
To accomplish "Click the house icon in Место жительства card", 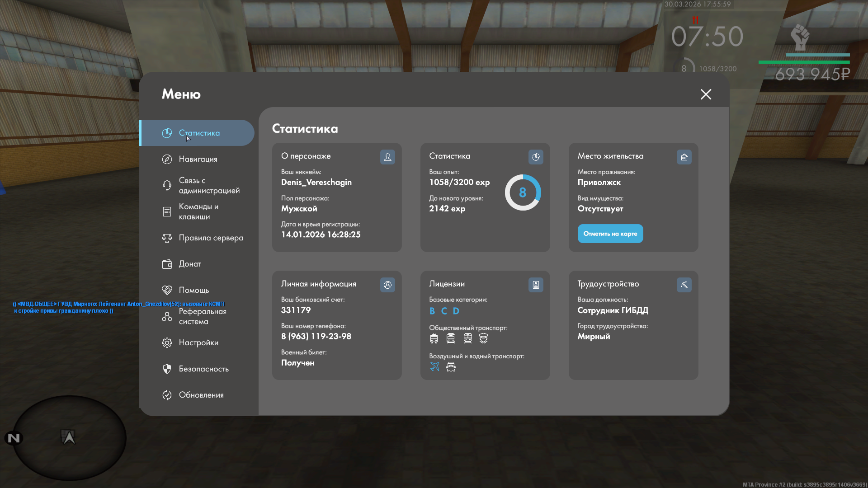I will [x=684, y=157].
